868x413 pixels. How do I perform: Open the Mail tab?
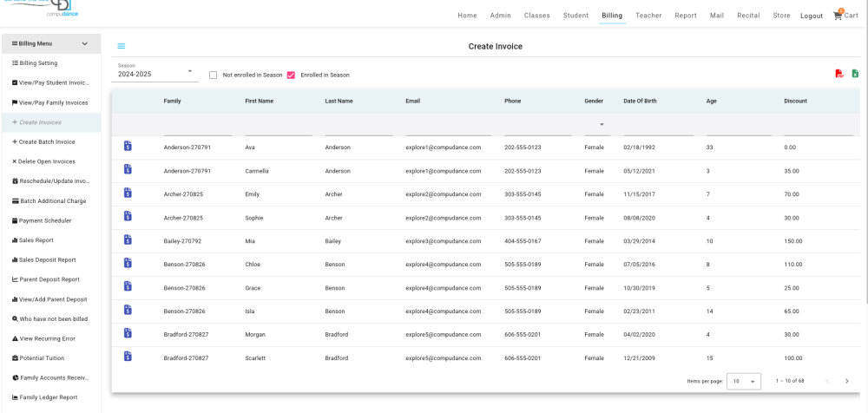click(717, 16)
